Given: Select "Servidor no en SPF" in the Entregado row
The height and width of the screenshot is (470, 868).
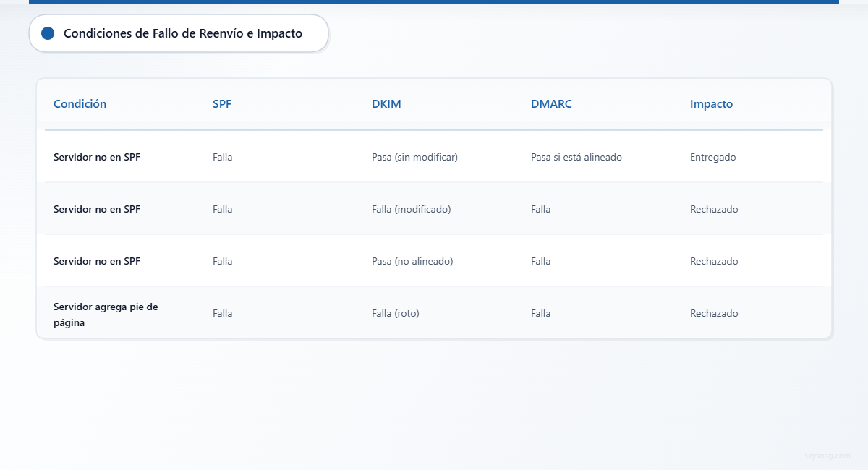Looking at the screenshot, I should (97, 157).
